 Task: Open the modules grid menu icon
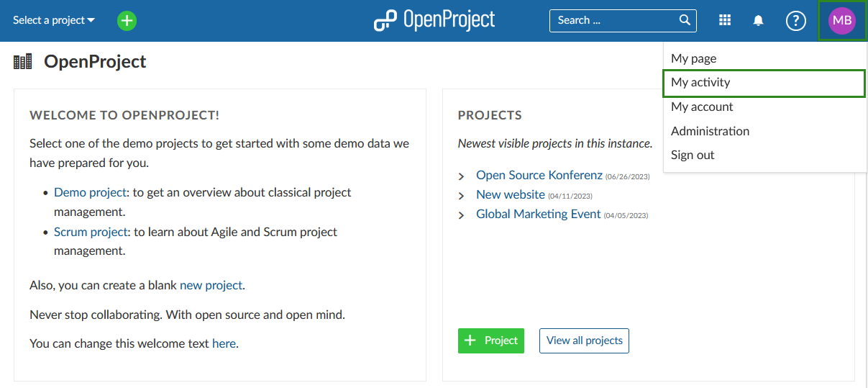pyautogui.click(x=725, y=20)
